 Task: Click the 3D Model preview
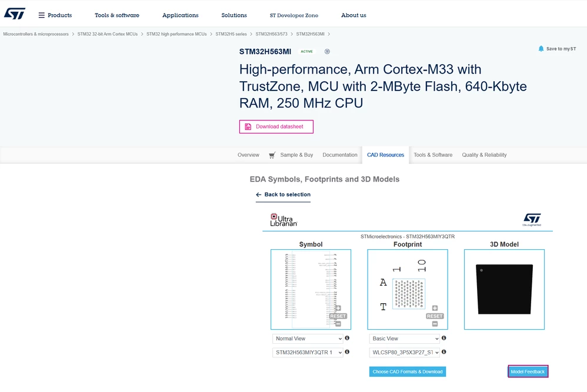[504, 290]
